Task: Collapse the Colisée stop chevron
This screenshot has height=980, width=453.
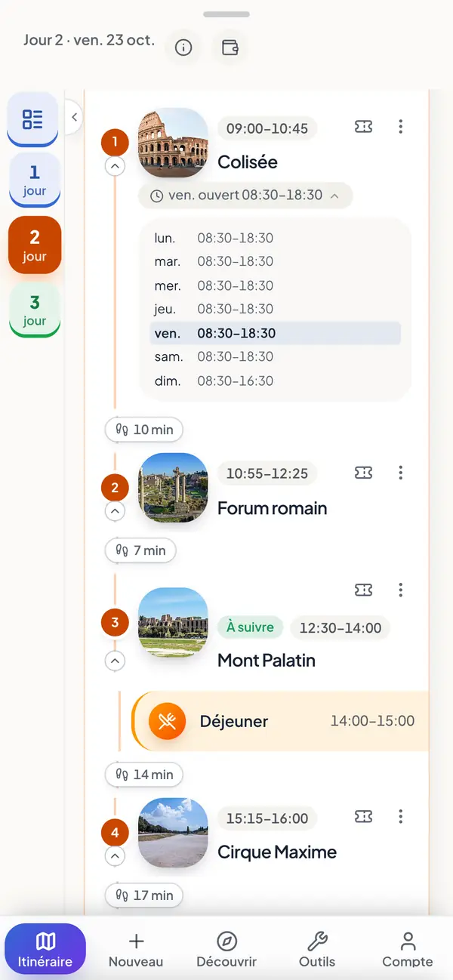Action: coord(115,165)
